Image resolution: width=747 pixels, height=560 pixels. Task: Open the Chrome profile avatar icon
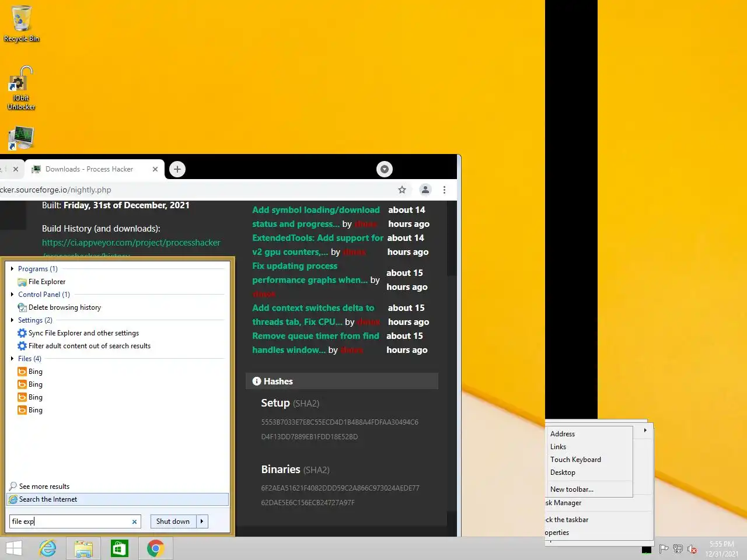coord(425,190)
